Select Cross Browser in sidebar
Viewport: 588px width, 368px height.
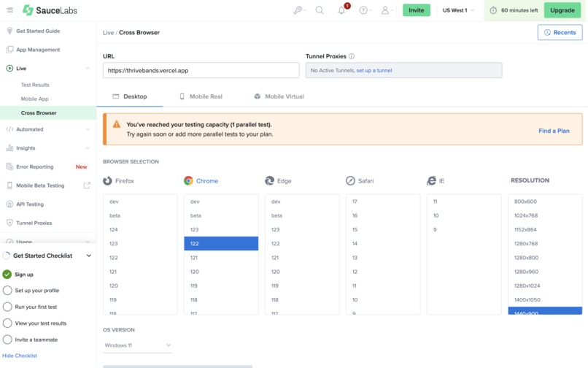pos(48,112)
